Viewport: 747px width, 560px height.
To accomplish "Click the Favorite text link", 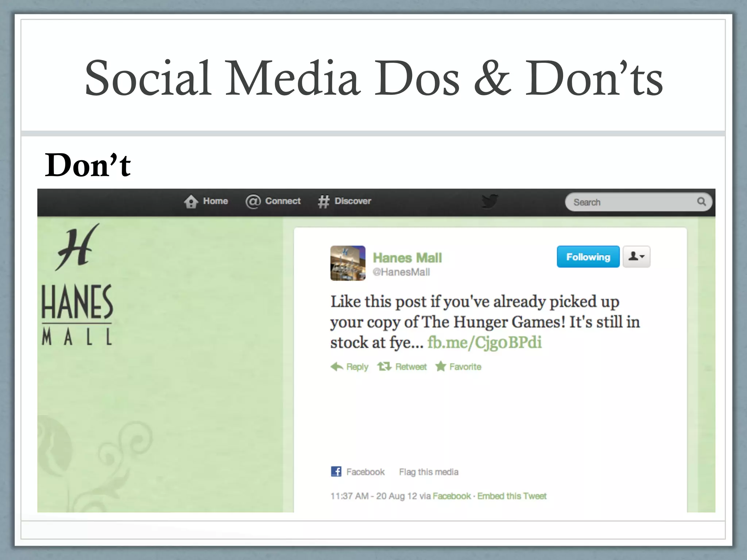I will point(465,367).
